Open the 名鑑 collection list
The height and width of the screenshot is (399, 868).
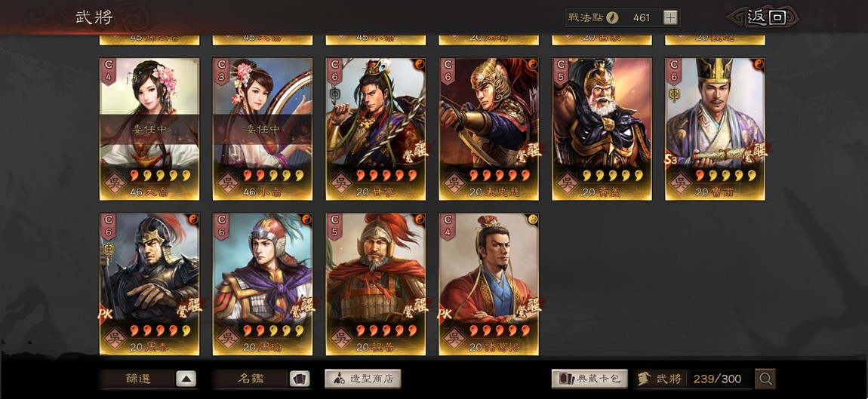251,379
